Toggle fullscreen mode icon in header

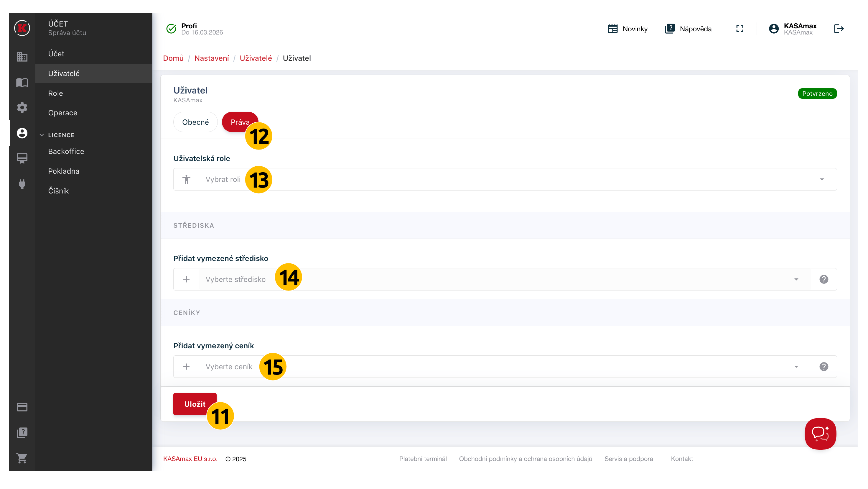coord(739,29)
